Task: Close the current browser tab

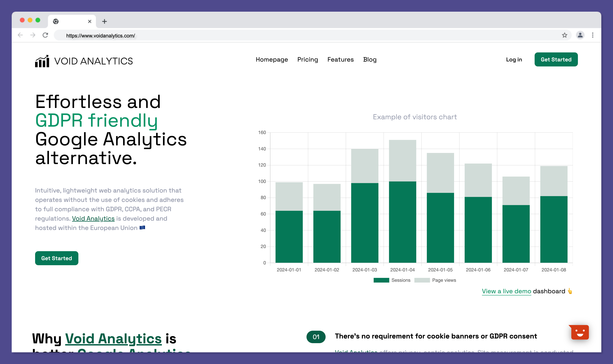Action: (89, 22)
